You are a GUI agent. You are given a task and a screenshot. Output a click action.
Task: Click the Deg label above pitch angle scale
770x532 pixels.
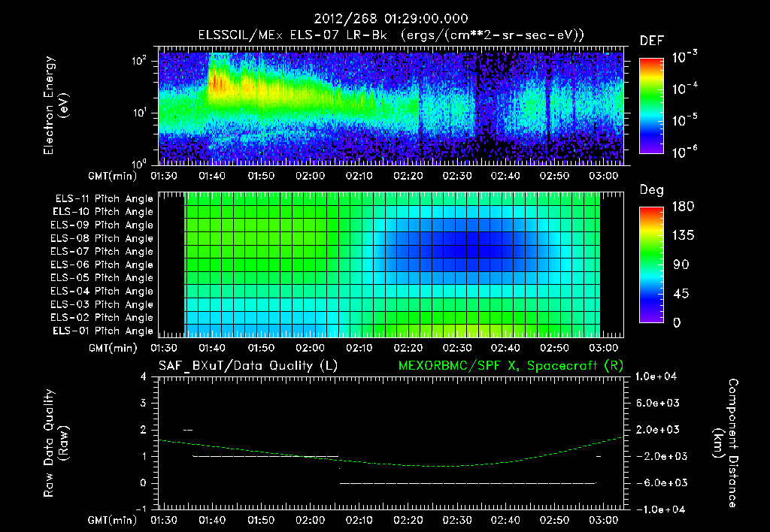pos(652,190)
